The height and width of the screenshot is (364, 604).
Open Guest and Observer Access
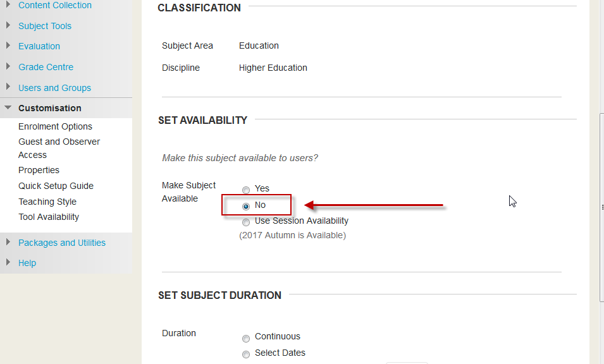point(59,142)
